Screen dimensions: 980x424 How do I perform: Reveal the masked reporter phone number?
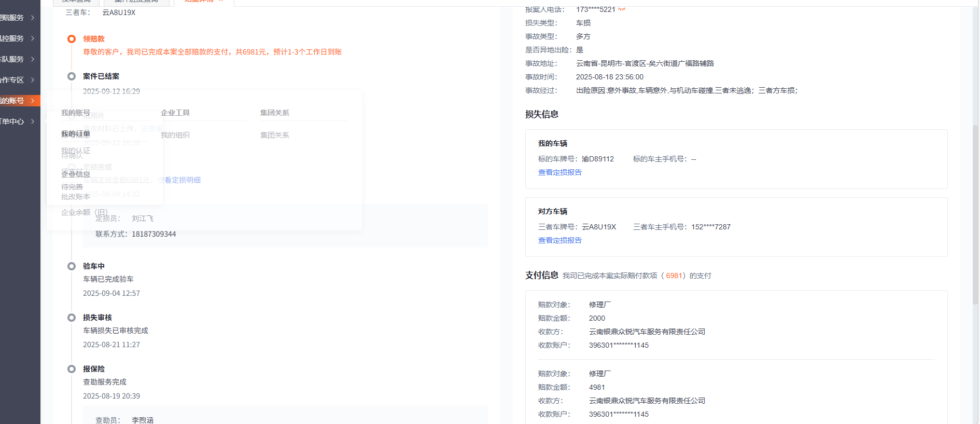[x=622, y=9]
